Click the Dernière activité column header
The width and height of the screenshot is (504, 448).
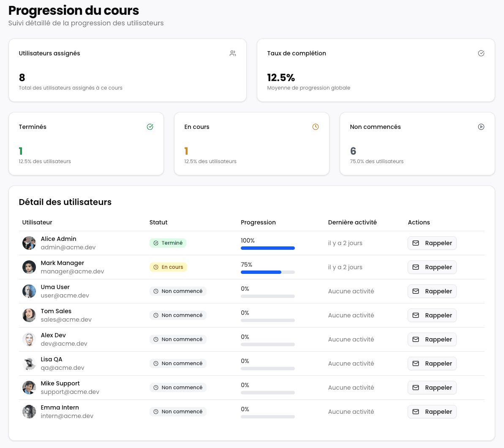(x=352, y=222)
